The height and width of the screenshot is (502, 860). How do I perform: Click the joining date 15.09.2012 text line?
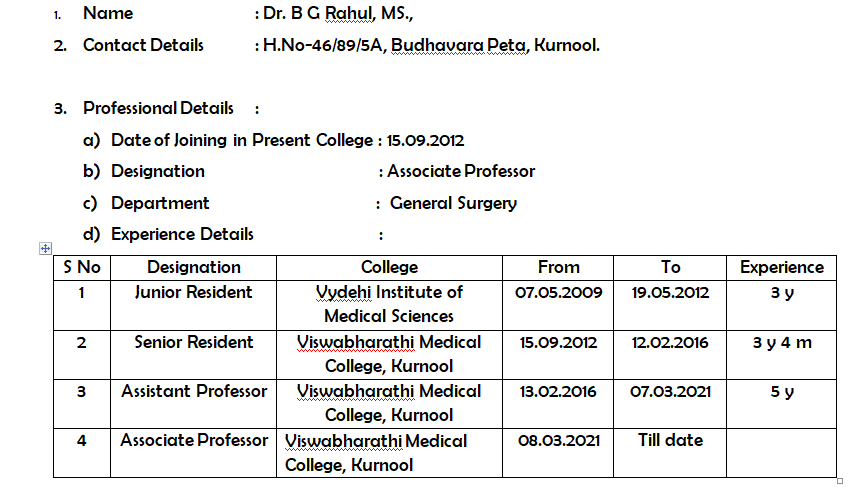tap(425, 140)
